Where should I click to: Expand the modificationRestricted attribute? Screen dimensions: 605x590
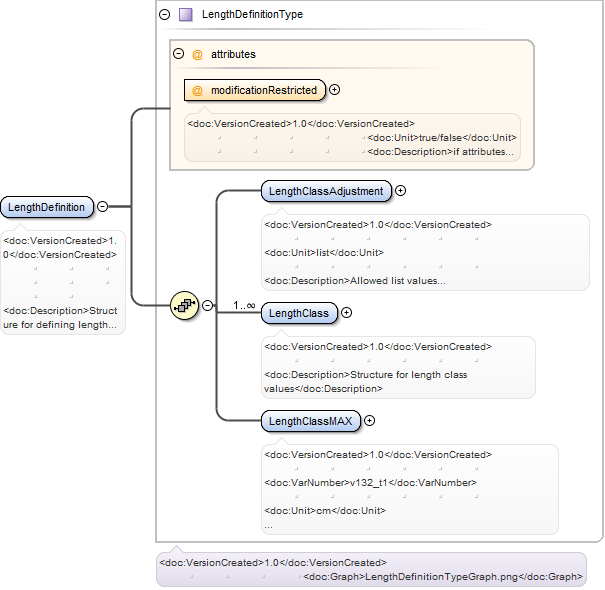335,90
